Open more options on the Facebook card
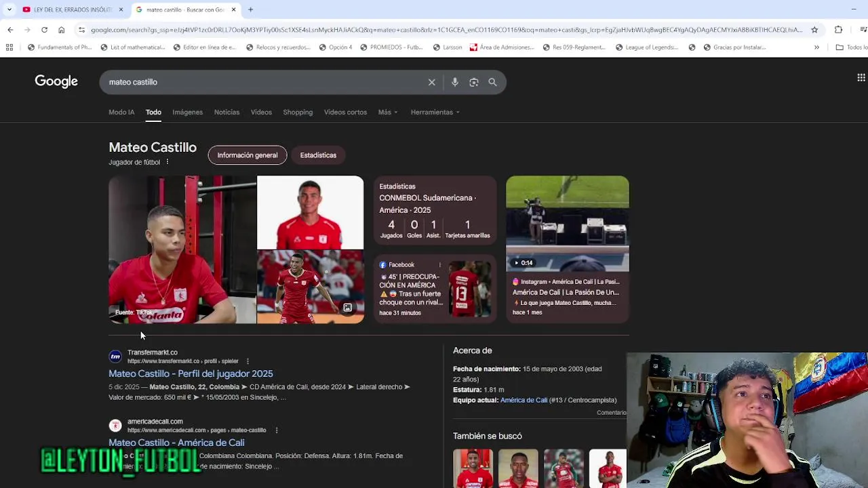This screenshot has width=868, height=488. (439, 265)
